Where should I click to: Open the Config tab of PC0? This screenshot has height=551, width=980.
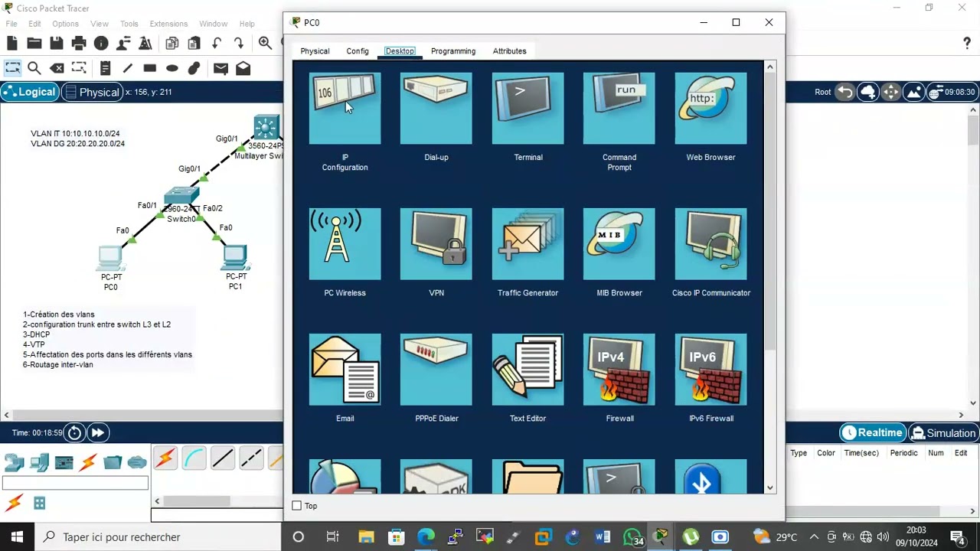tap(358, 51)
